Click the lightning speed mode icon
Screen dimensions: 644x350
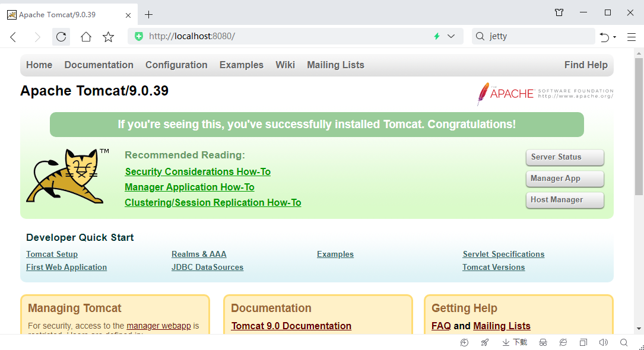437,36
